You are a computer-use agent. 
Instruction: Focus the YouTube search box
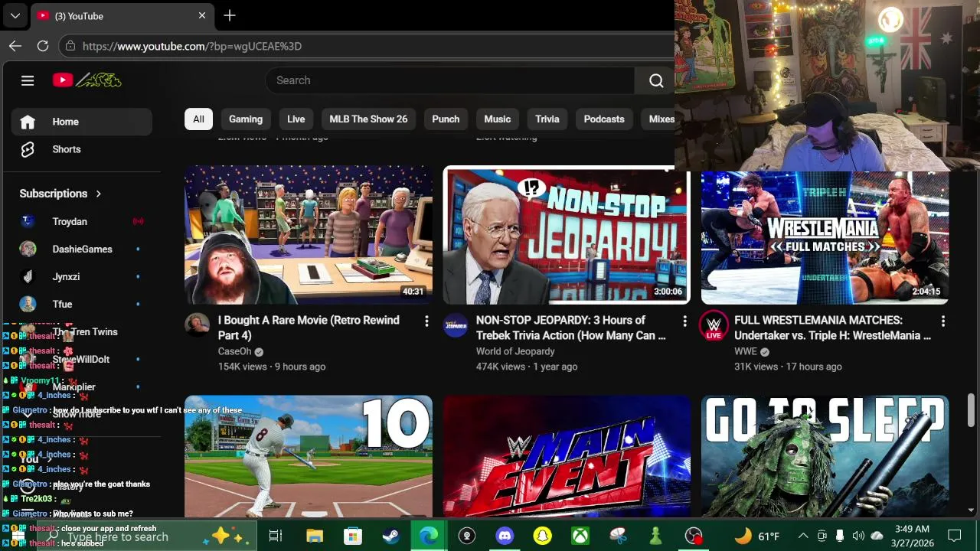pyautogui.click(x=450, y=80)
